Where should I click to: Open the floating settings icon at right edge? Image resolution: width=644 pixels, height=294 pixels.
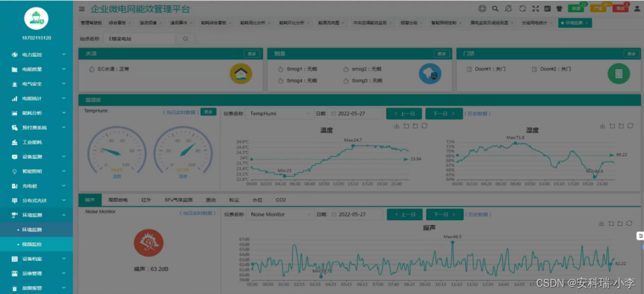(640, 236)
